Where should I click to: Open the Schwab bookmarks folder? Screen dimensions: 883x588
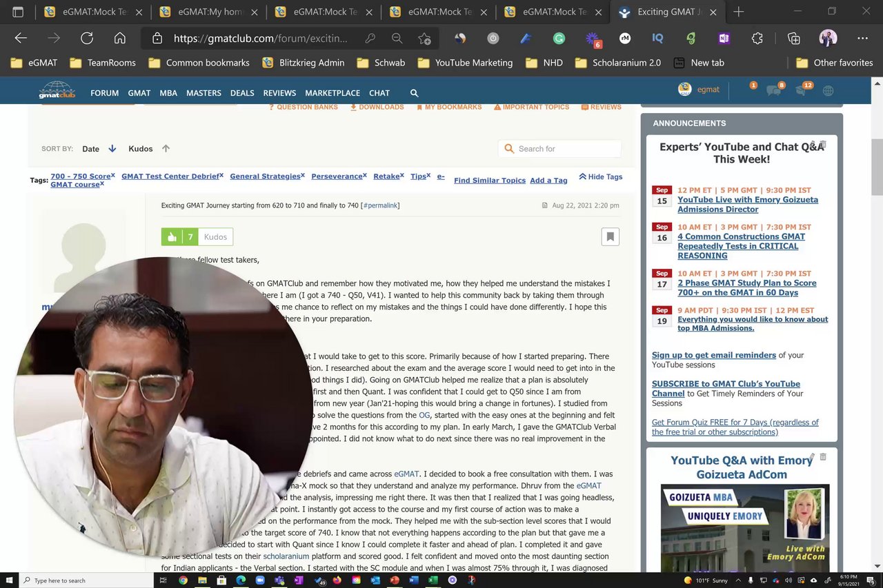click(x=381, y=63)
